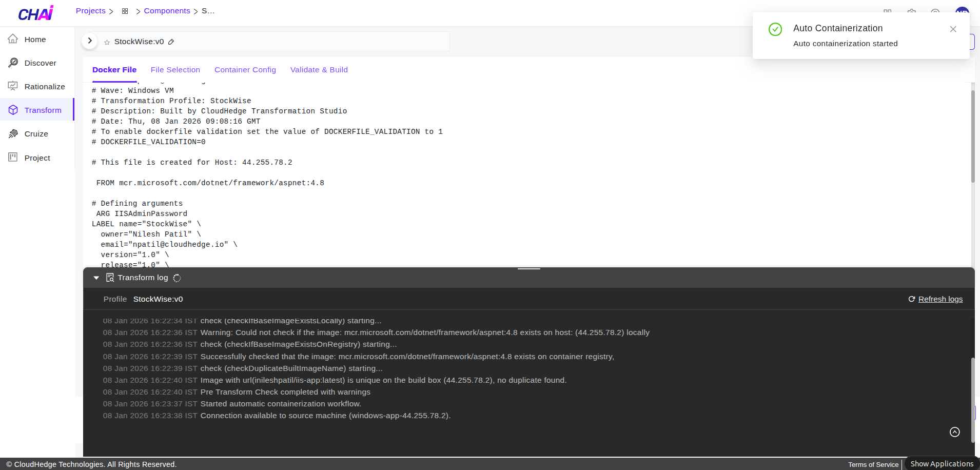Switch to the Validate & Build tab
Screen dimensions: 980x470
[319, 70]
